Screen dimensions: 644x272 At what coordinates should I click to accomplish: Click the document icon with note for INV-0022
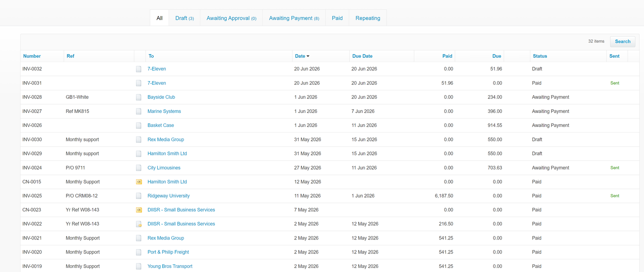click(x=138, y=224)
